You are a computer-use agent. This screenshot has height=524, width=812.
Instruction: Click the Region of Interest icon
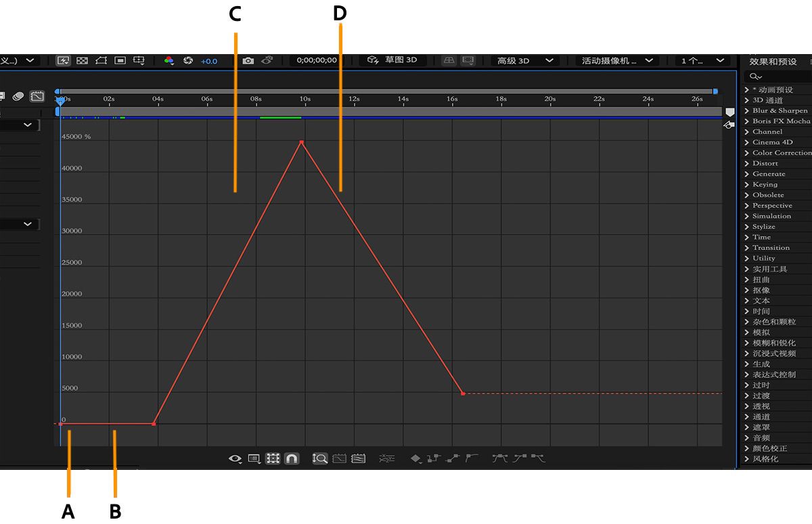[x=120, y=60]
